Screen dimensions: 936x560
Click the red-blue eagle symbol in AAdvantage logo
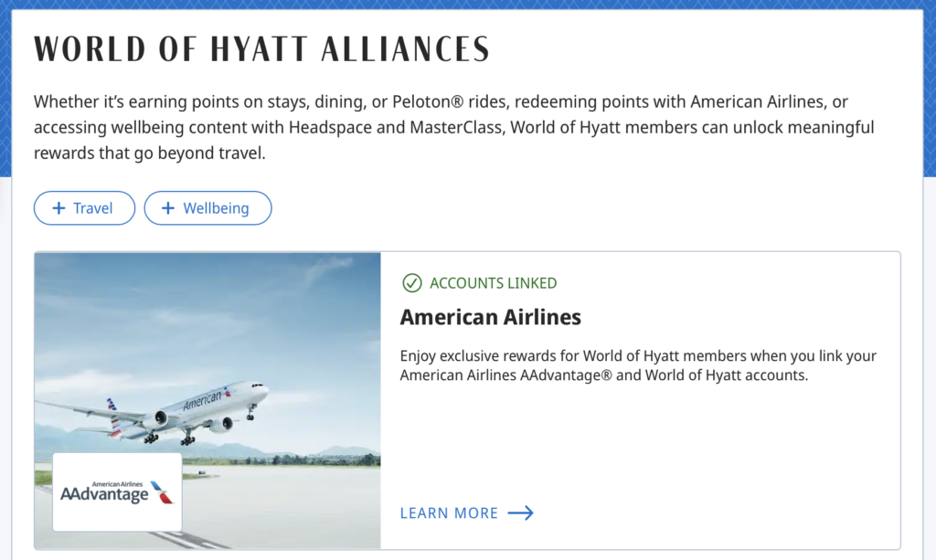pyautogui.click(x=162, y=492)
